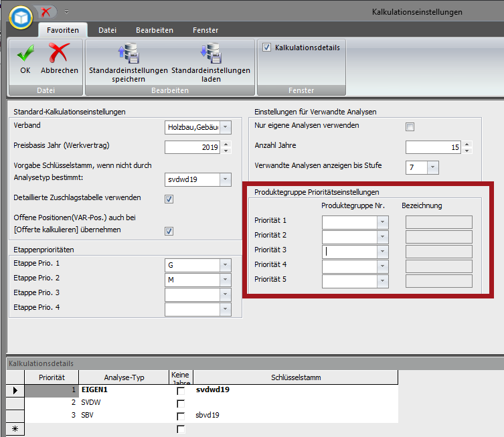Click the new row asterisk selector
The image size is (504, 437).
pyautogui.click(x=15, y=429)
